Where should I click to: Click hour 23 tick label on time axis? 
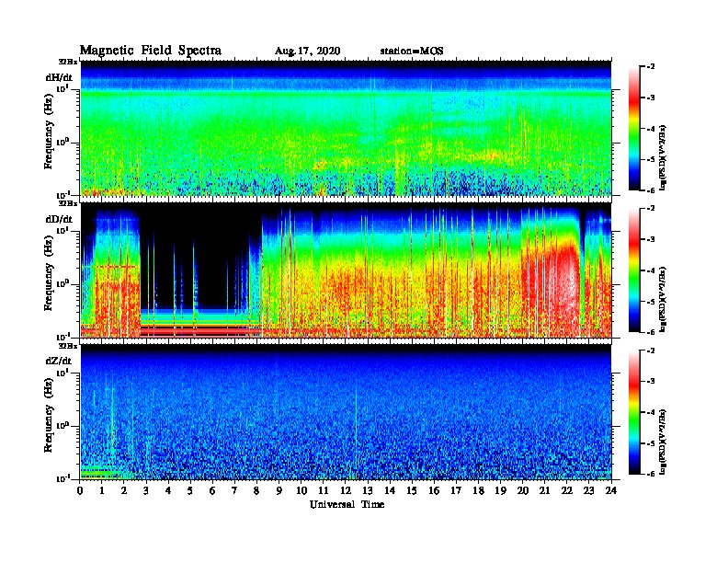588,491
